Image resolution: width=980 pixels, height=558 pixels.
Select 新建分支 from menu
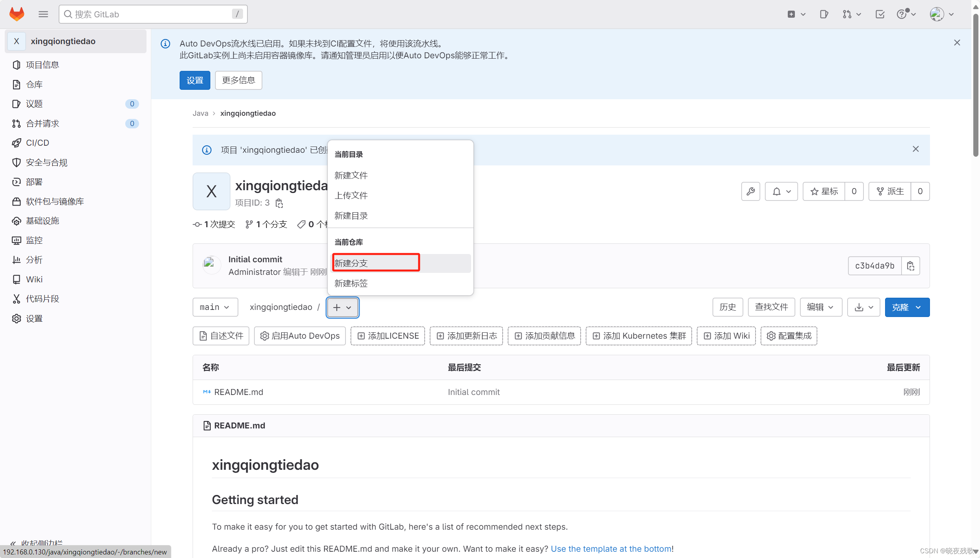[400, 263]
